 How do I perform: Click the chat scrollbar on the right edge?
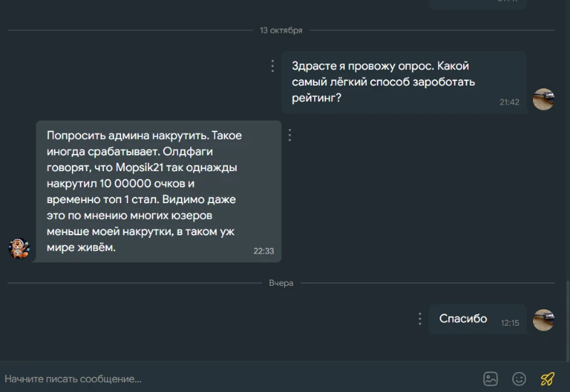[x=567, y=320]
